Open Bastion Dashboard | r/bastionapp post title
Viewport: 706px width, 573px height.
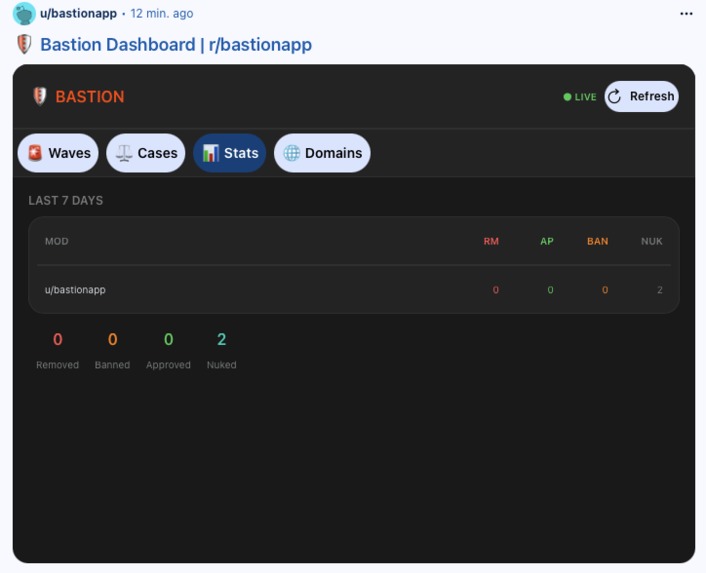[176, 45]
